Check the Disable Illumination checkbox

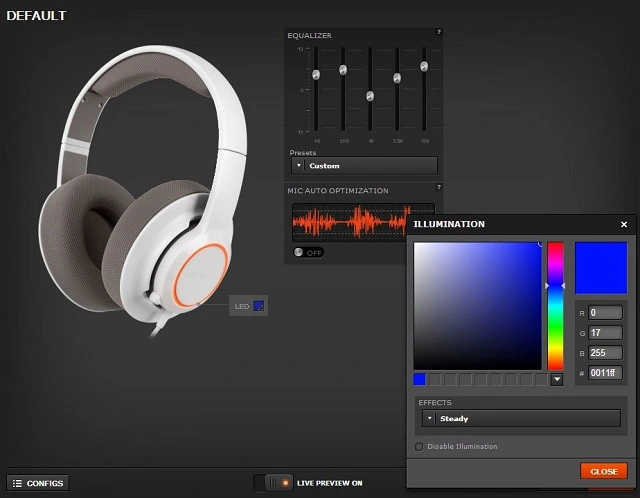coord(419,446)
